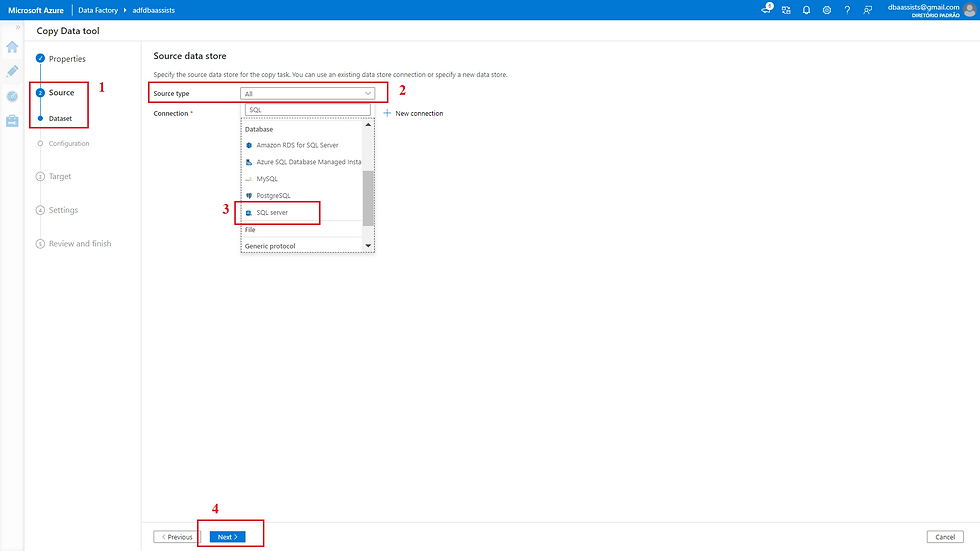
Task: Click the New connection link
Action: click(x=419, y=113)
